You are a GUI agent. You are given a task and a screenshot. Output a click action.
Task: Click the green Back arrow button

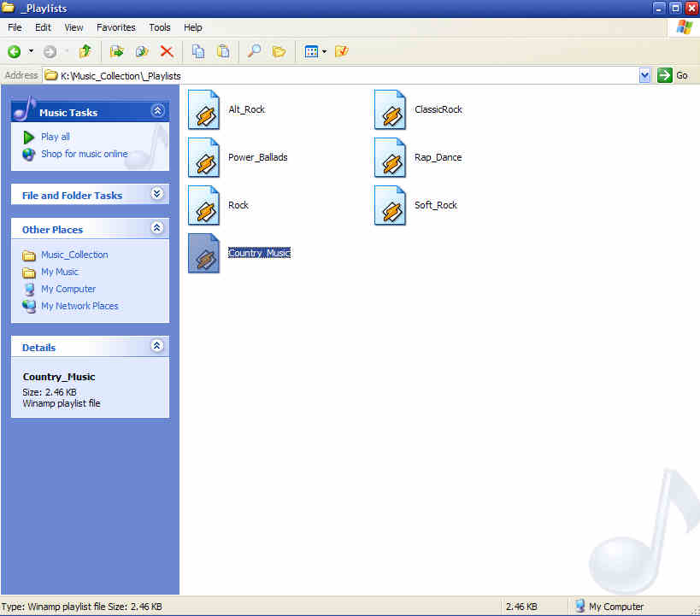(15, 51)
